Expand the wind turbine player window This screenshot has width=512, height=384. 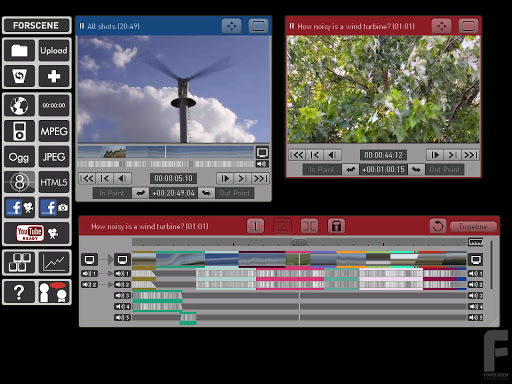pos(468,26)
